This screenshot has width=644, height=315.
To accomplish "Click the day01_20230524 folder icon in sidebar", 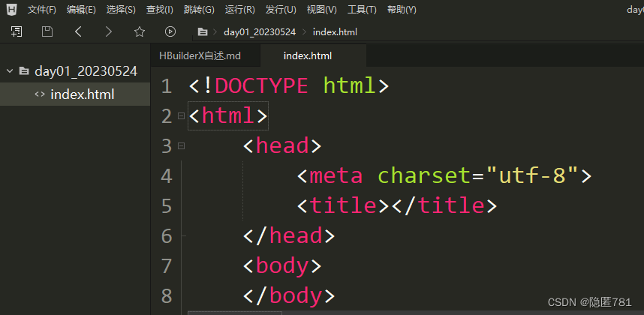I will coord(24,71).
